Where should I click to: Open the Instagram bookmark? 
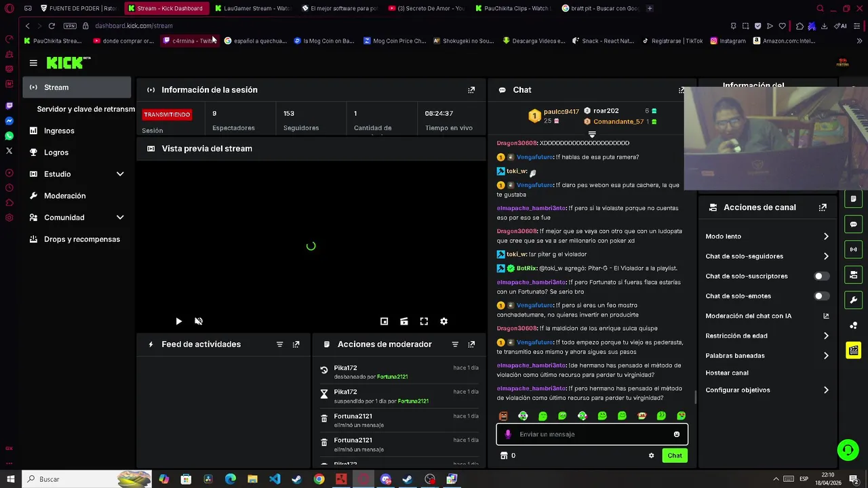tap(728, 41)
